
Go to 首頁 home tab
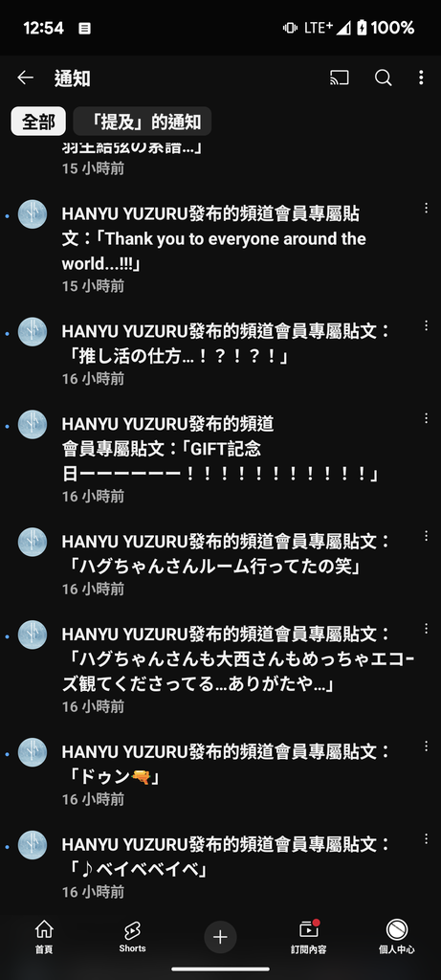(44, 937)
